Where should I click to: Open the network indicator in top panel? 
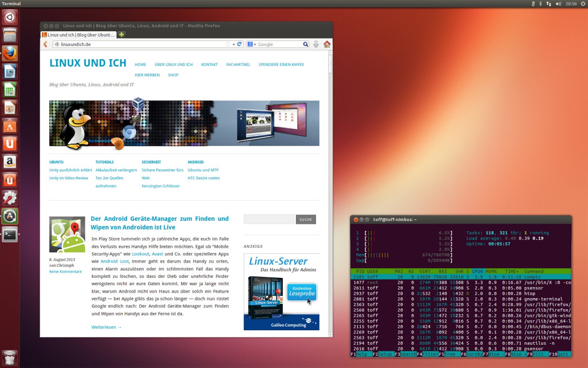click(548, 4)
